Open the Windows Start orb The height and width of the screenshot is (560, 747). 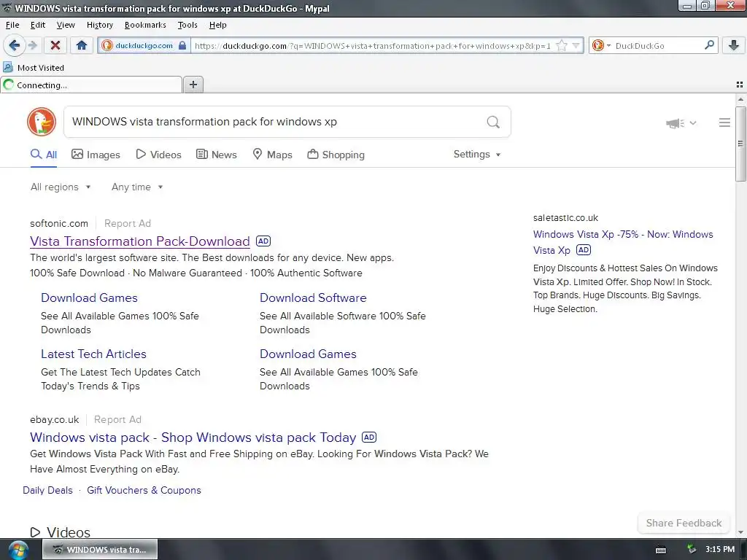click(x=18, y=550)
